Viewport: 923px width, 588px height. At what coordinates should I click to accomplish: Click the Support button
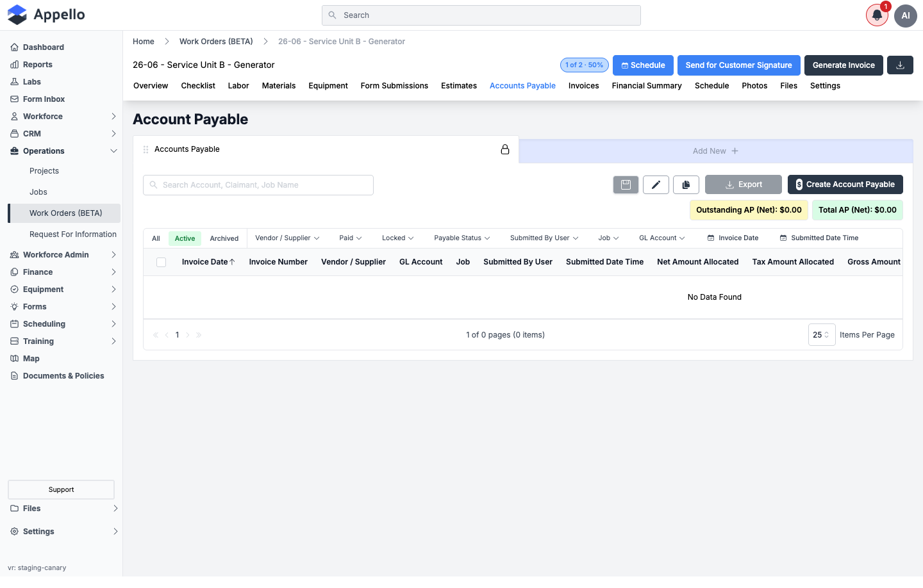[x=61, y=490]
